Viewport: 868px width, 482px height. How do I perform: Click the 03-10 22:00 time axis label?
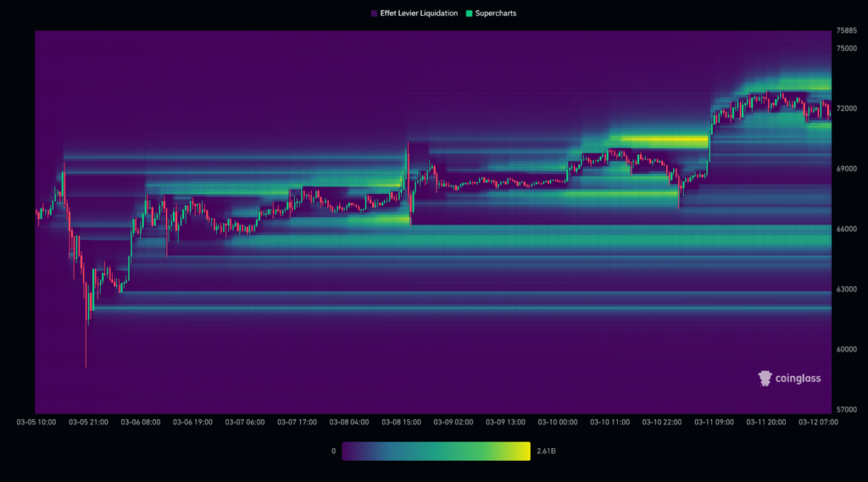[x=661, y=422]
